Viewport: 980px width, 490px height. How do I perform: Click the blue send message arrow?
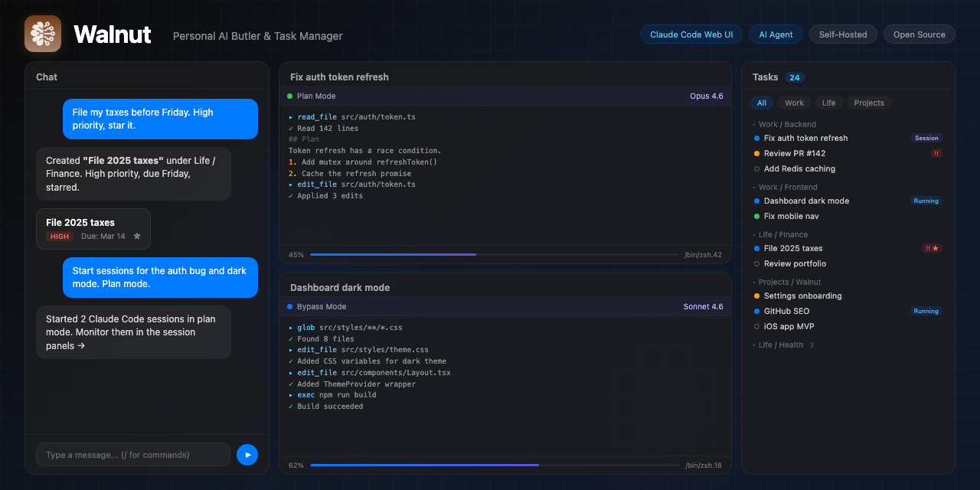tap(247, 454)
